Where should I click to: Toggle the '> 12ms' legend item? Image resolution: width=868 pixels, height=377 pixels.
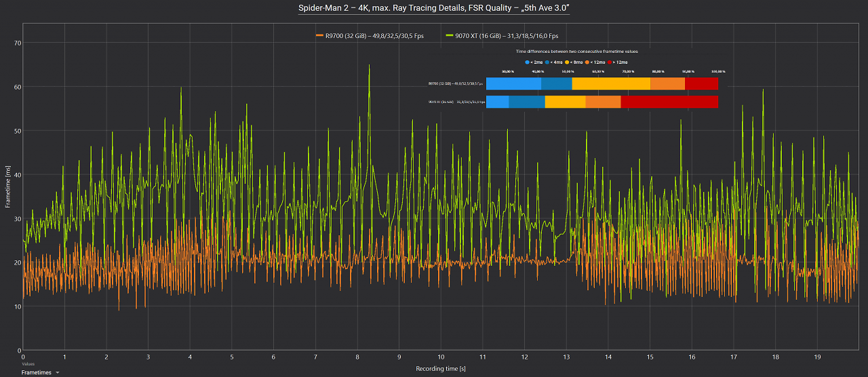click(x=618, y=62)
